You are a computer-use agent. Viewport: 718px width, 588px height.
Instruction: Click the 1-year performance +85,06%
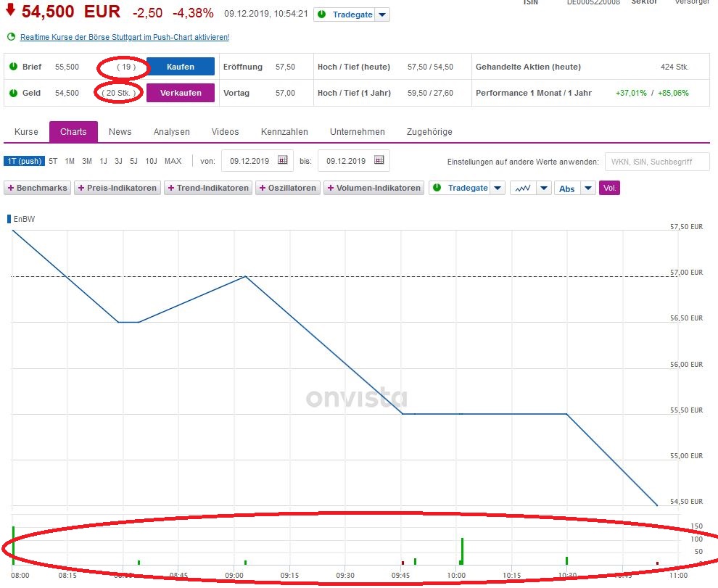point(673,93)
